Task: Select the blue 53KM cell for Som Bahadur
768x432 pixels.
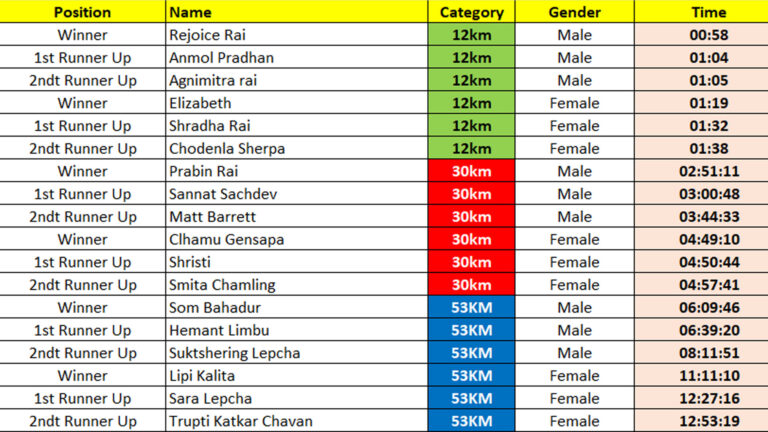Action: pos(471,308)
